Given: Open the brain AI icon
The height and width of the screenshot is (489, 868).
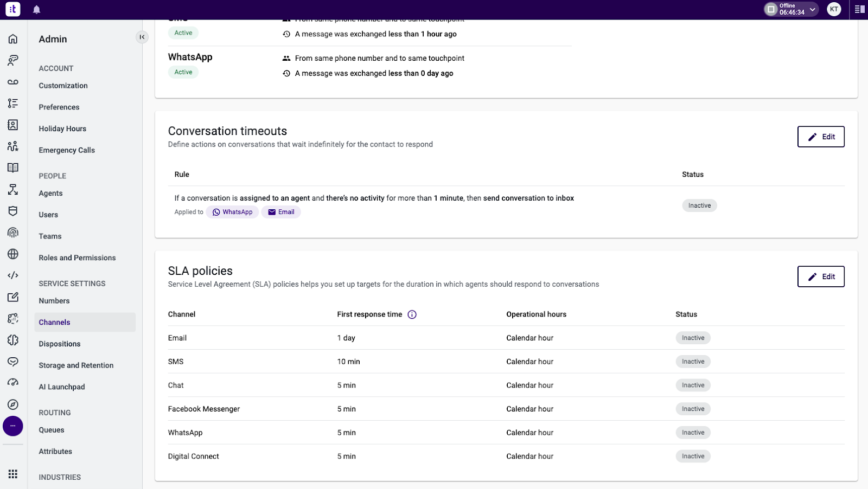Looking at the screenshot, I should point(13,340).
